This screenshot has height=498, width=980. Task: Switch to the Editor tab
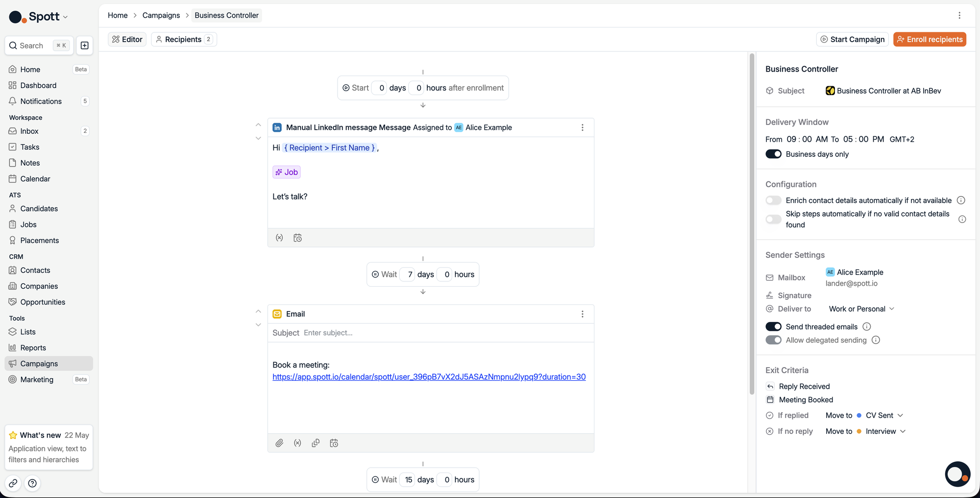(x=127, y=39)
